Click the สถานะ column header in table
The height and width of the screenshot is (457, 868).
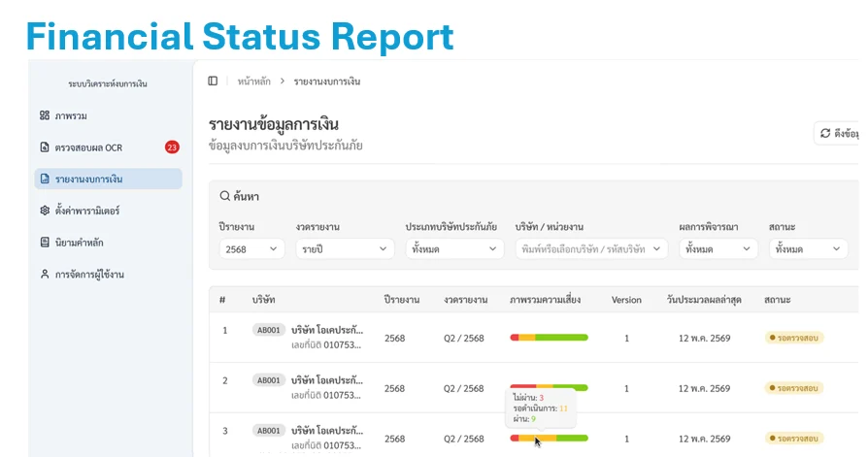777,300
